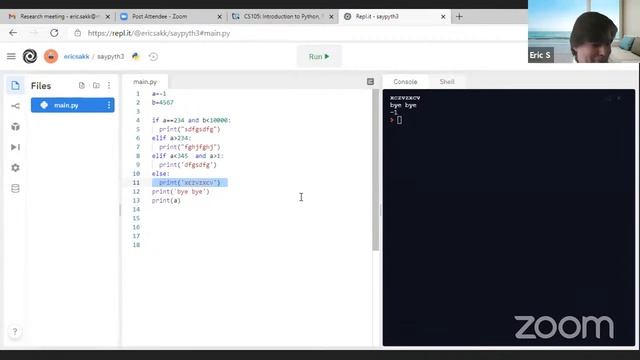This screenshot has height=360, width=640.
Task: Click code line "print(a)"
Action: [x=166, y=200]
